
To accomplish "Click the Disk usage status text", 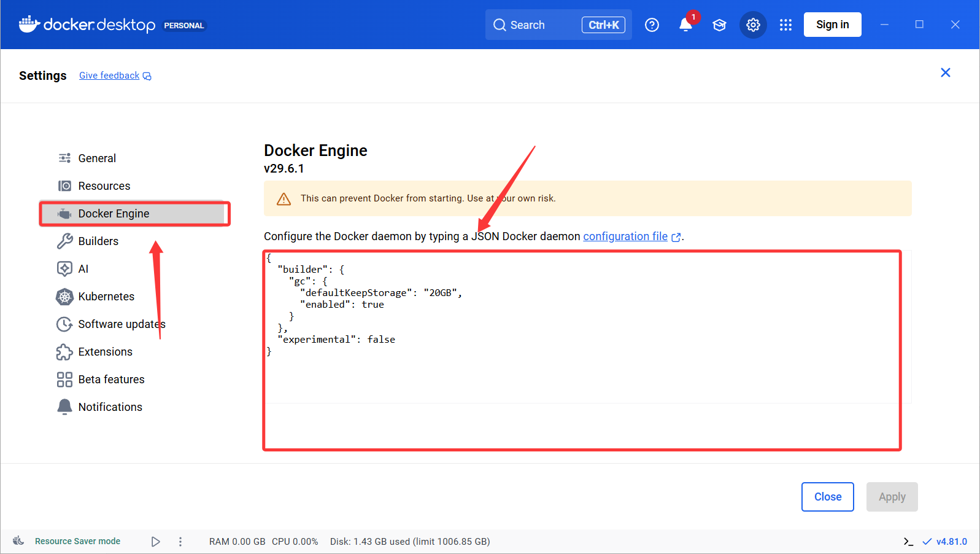I will (x=410, y=542).
